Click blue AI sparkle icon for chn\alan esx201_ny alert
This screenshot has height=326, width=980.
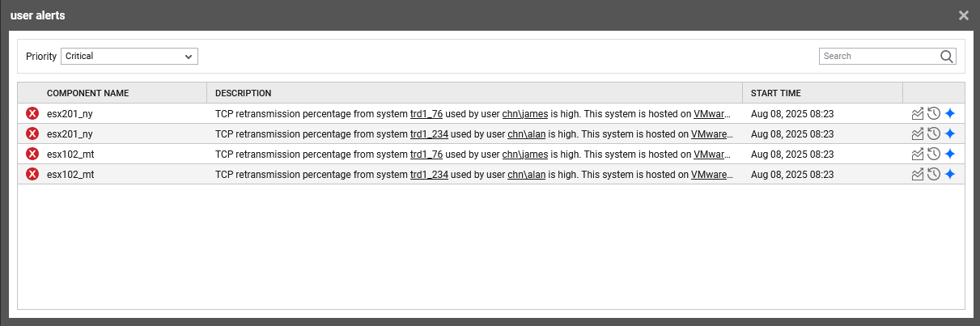(950, 134)
